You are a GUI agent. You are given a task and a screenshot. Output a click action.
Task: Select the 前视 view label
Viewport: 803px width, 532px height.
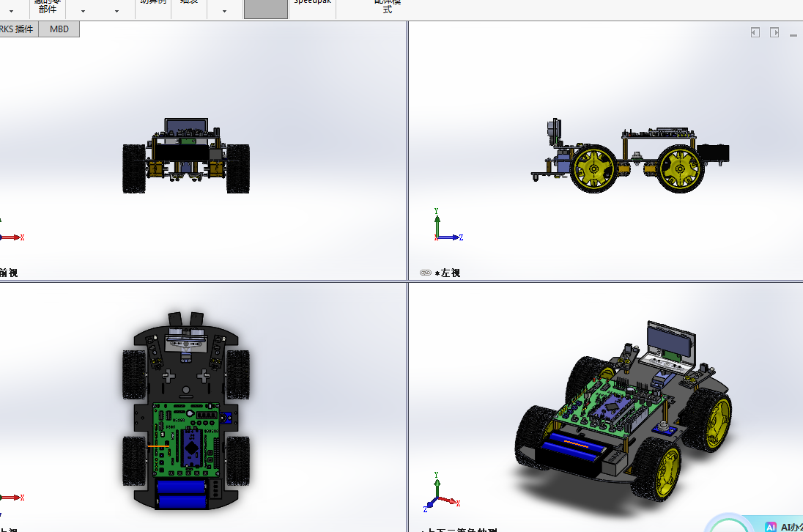coord(9,273)
